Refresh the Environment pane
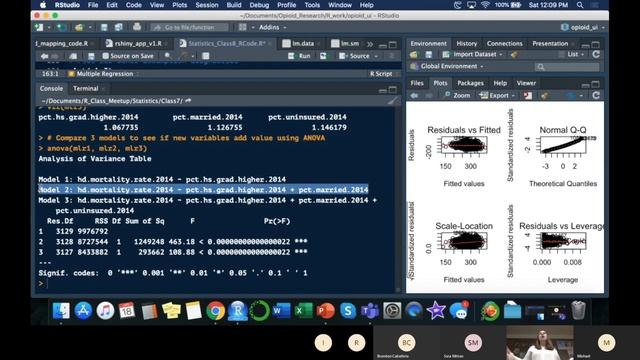This screenshot has height=360, width=640. (x=596, y=54)
